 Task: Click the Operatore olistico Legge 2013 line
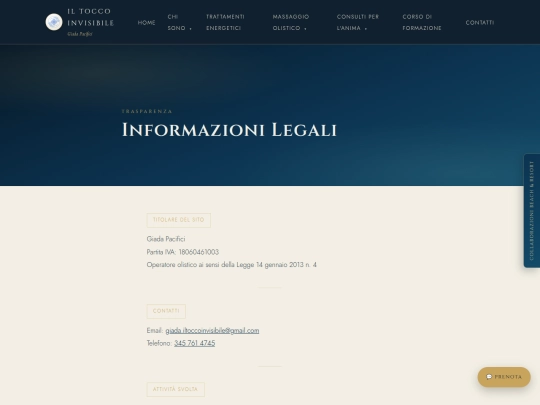231,264
